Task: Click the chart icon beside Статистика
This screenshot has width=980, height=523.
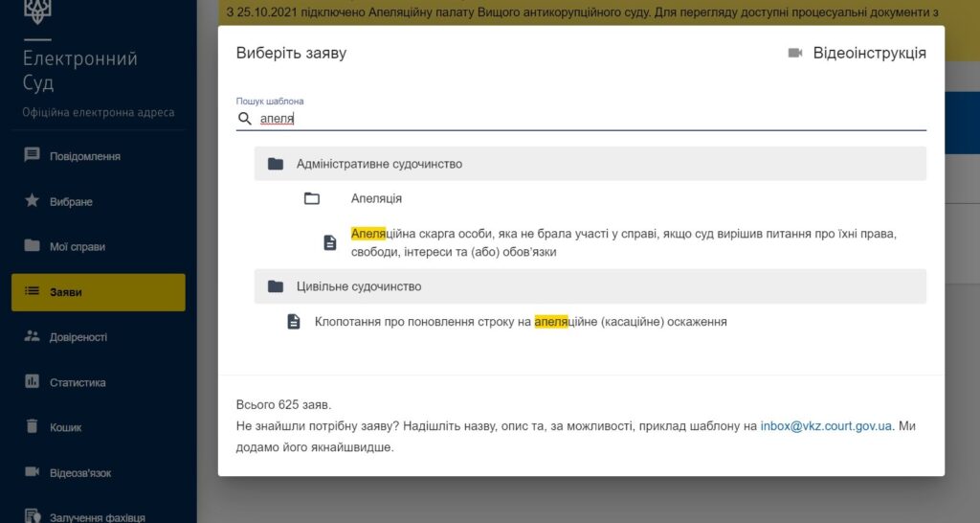Action: pos(32,381)
